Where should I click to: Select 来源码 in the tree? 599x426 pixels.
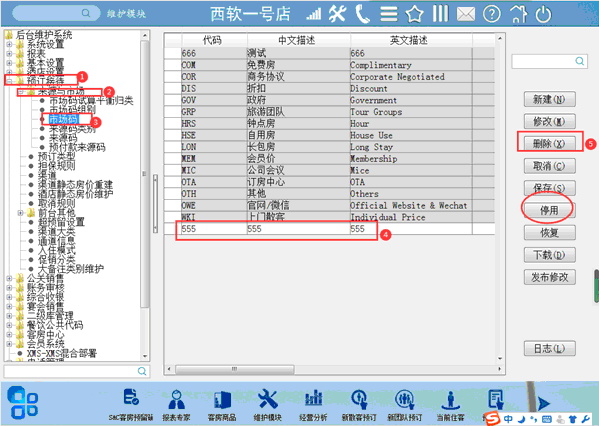tap(63, 138)
